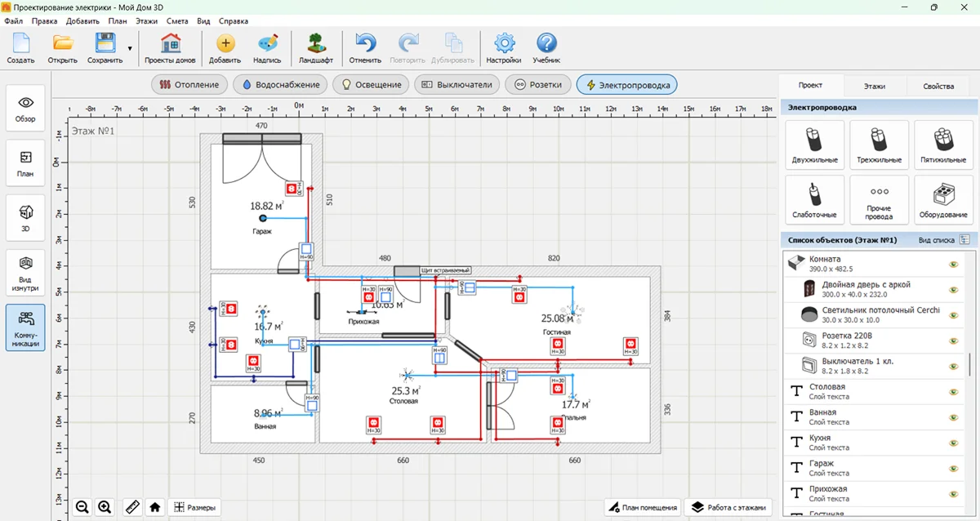Open the Смета menu

point(177,20)
